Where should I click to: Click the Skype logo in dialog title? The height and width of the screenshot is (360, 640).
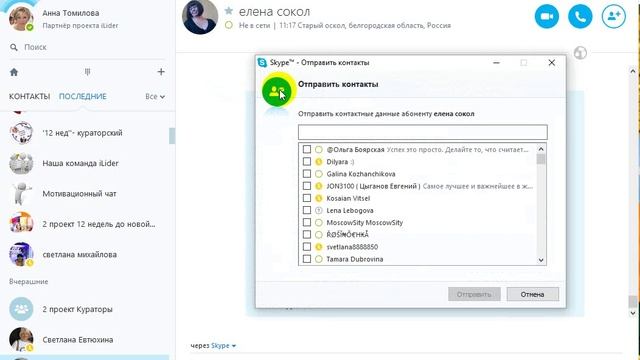(262, 62)
